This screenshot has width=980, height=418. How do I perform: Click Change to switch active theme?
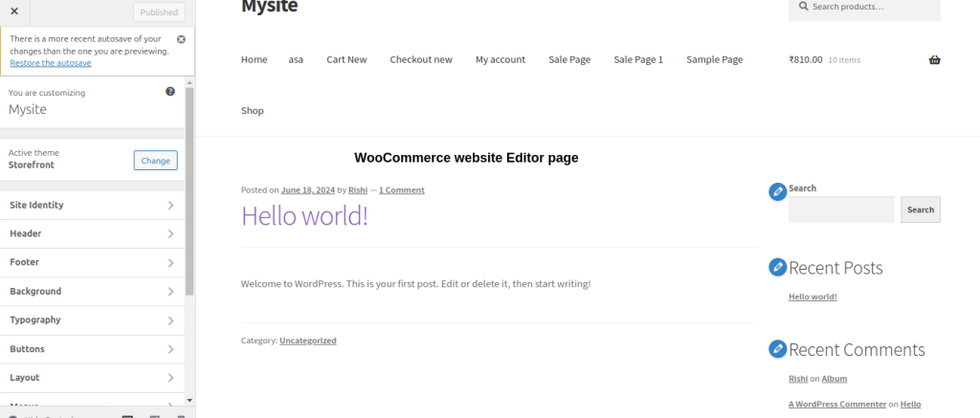click(x=156, y=161)
